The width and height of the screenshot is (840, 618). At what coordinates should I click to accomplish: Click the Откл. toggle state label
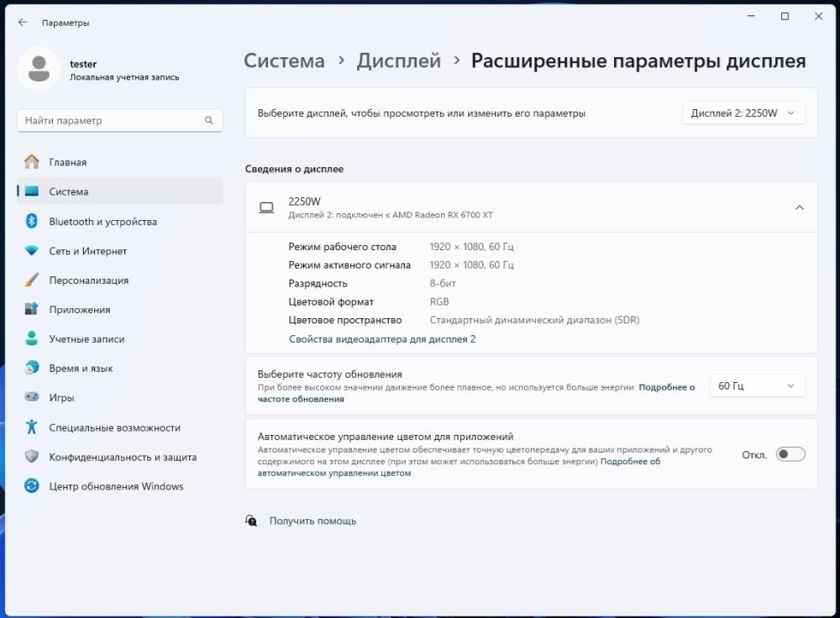click(754, 454)
